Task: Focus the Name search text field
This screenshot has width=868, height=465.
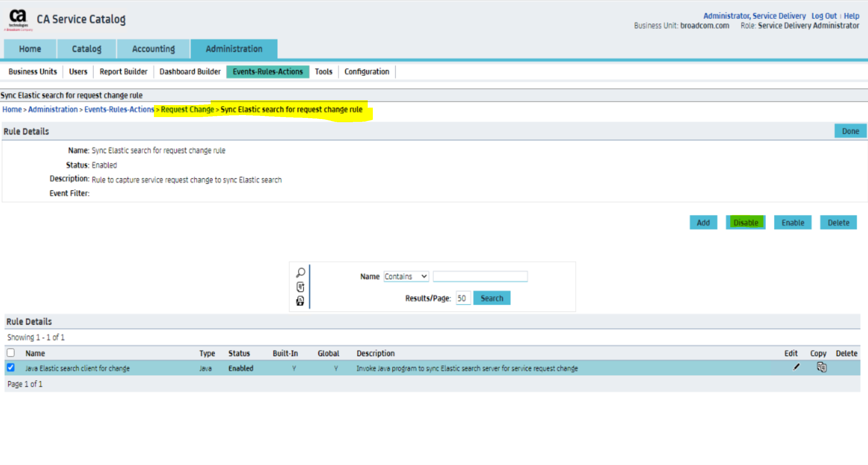Action: (x=480, y=276)
